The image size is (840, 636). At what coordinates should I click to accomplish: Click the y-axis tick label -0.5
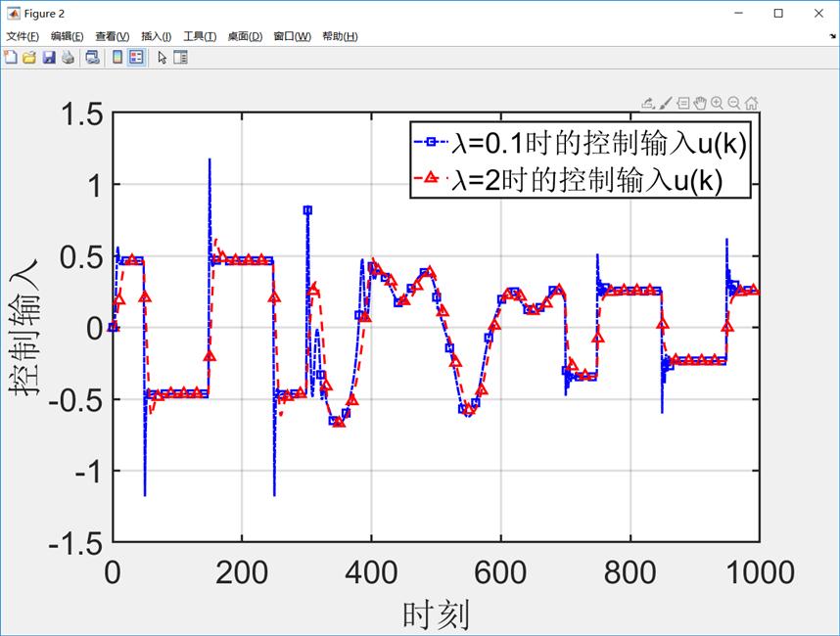(x=75, y=400)
